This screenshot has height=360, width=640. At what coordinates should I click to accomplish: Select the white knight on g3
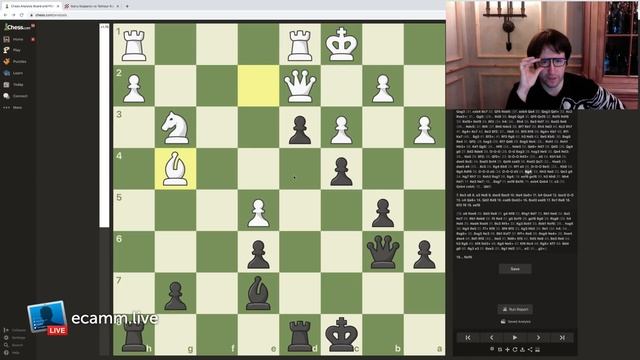(x=175, y=127)
